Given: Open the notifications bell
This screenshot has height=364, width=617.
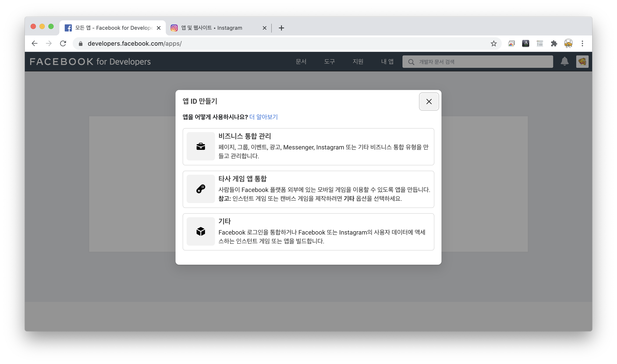Looking at the screenshot, I should [564, 62].
